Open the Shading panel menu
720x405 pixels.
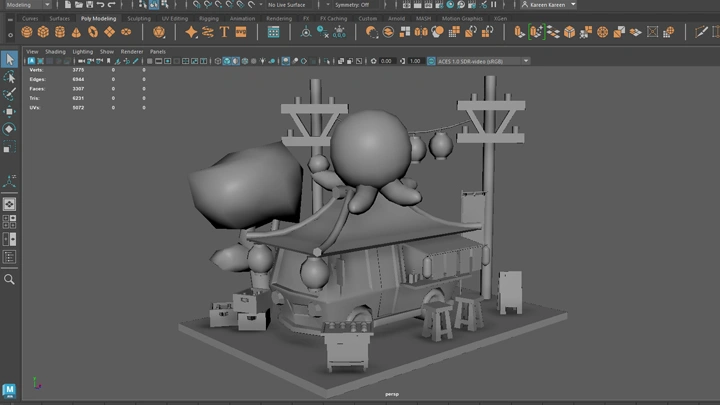[55, 51]
